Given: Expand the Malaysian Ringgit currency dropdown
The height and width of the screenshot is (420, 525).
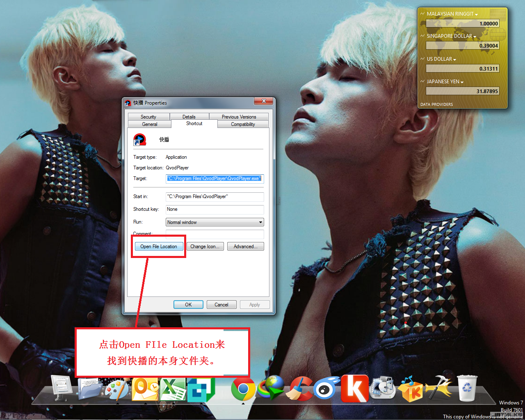Looking at the screenshot, I should pyautogui.click(x=476, y=14).
